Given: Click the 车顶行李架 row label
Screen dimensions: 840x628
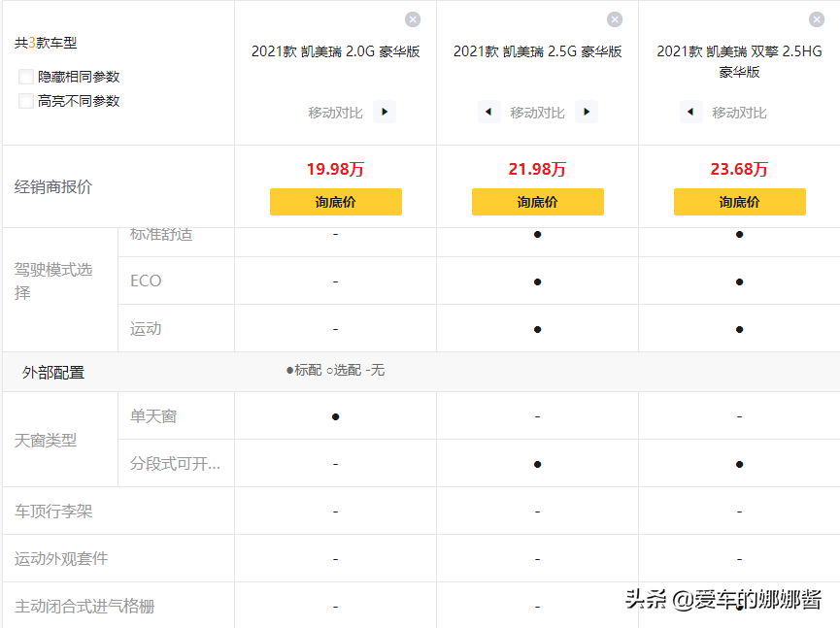Looking at the screenshot, I should pos(53,512).
